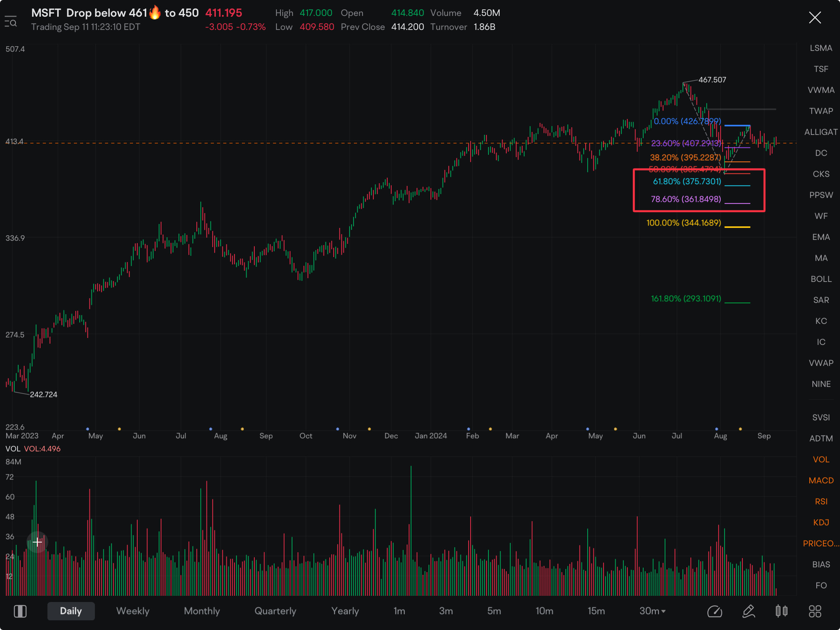
Task: Enable the ALLIGAT indicator
Action: 821,132
